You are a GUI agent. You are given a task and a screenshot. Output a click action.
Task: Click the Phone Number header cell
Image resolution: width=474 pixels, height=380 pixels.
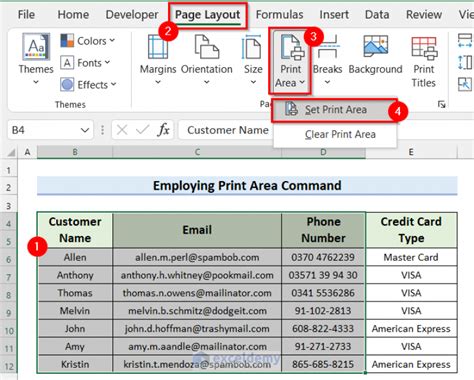pos(323,230)
